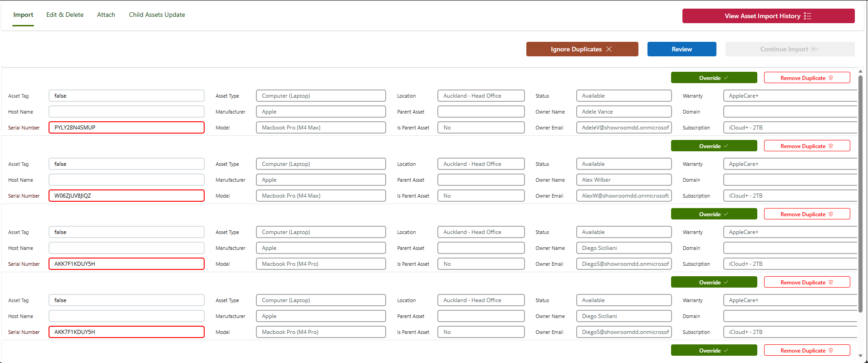Click the scrollbar up arrow
This screenshot has width=868, height=363.
coord(860,71)
